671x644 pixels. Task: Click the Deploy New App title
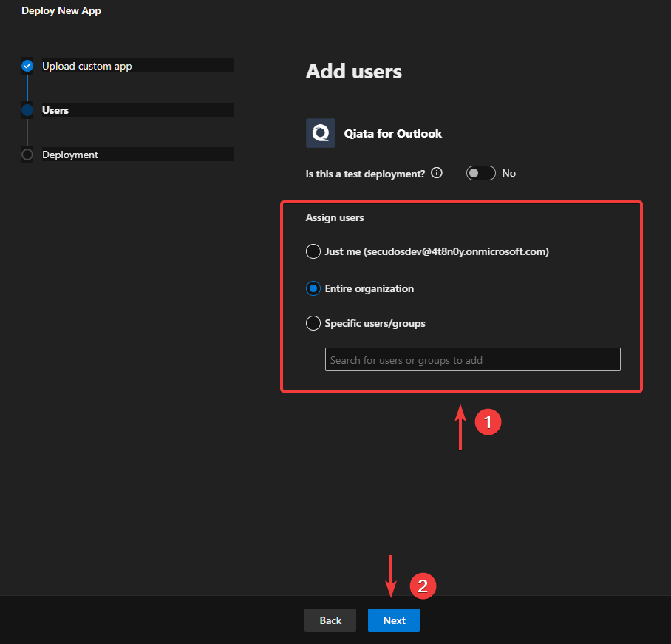pos(61,10)
